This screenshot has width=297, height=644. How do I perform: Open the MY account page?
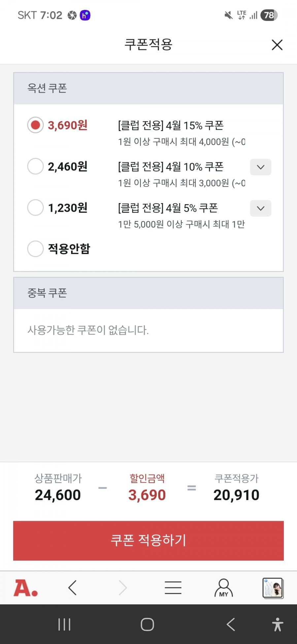(x=223, y=588)
